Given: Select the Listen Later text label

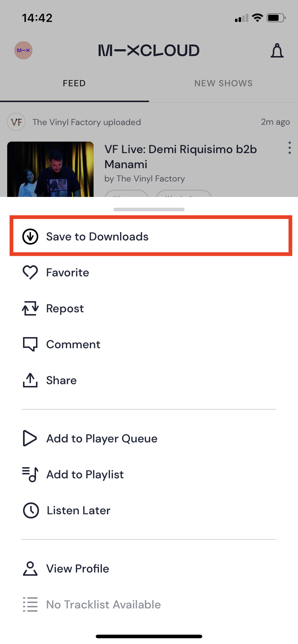Looking at the screenshot, I should point(78,510).
